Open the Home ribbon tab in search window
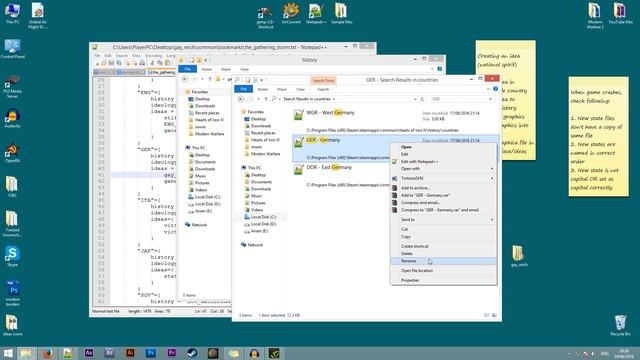The height and width of the screenshot is (360, 640). tap(262, 89)
